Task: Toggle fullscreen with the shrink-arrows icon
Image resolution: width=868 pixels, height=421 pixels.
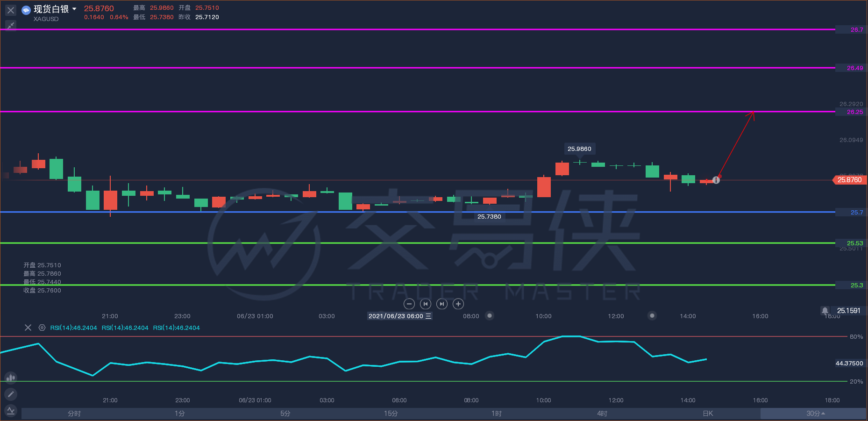Action: click(11, 25)
